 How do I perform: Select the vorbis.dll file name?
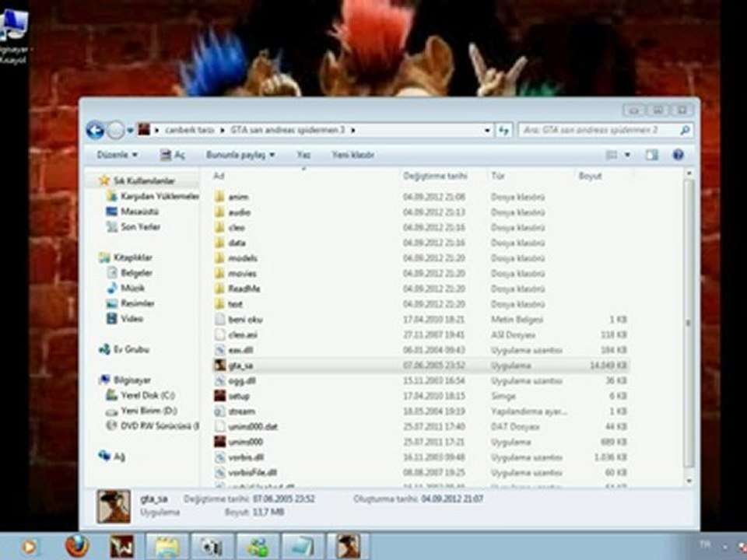coord(246,457)
